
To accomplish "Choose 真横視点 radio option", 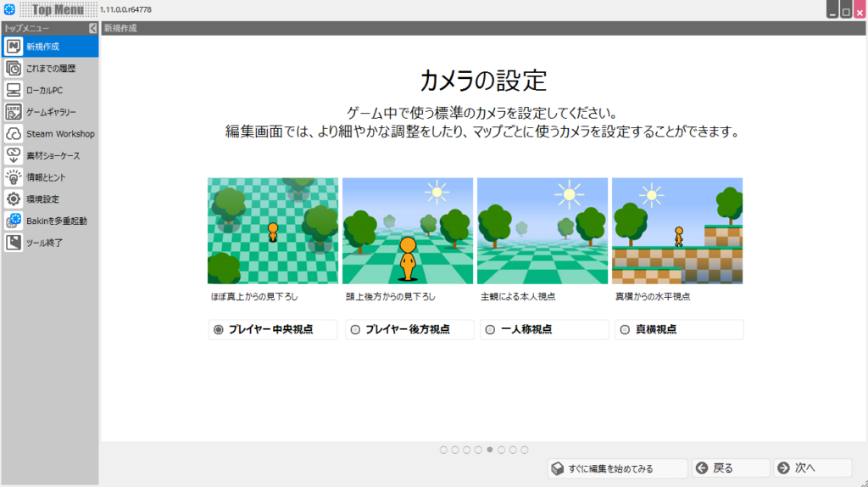I will pyautogui.click(x=625, y=329).
